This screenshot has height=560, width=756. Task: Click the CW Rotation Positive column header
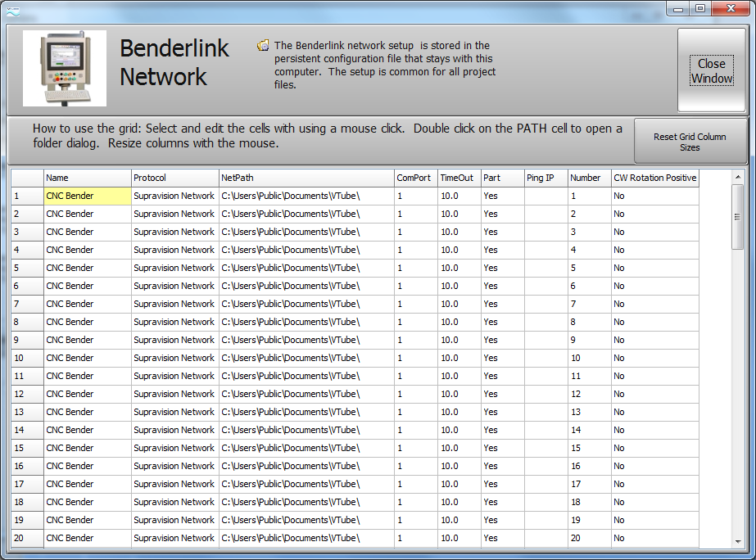[654, 178]
